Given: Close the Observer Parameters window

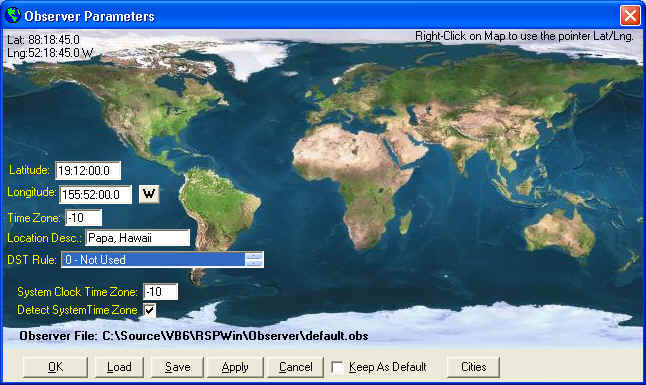Looking at the screenshot, I should tap(630, 16).
